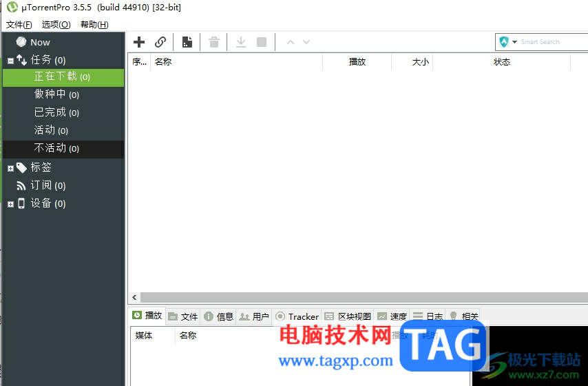
Task: Switch to the 速度 detail tab
Action: click(392, 317)
